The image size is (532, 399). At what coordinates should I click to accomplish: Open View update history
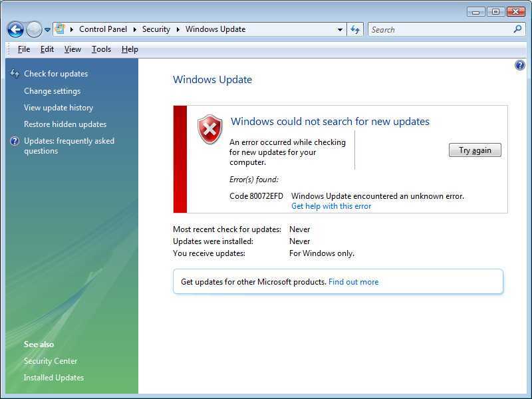click(x=59, y=108)
